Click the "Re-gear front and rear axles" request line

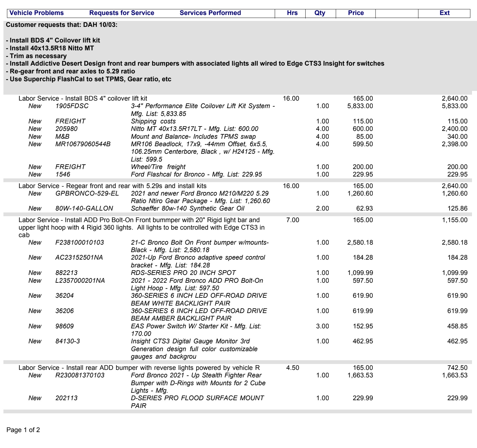(x=71, y=72)
